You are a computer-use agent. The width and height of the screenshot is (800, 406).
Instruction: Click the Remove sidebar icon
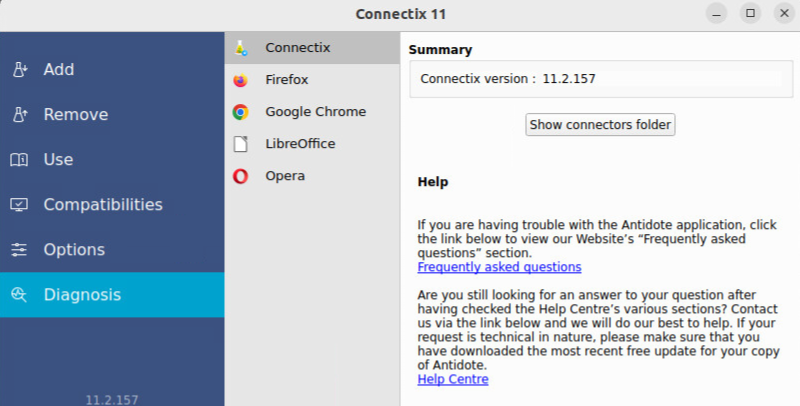point(19,115)
